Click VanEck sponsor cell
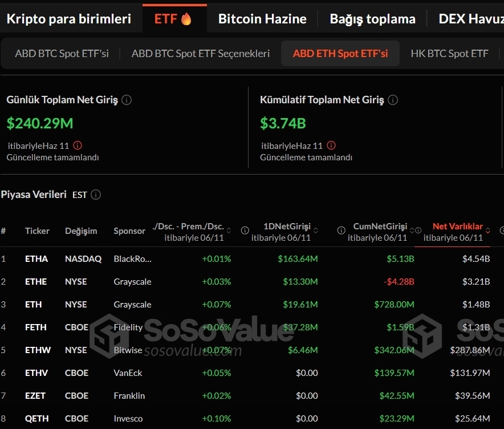 128,373
